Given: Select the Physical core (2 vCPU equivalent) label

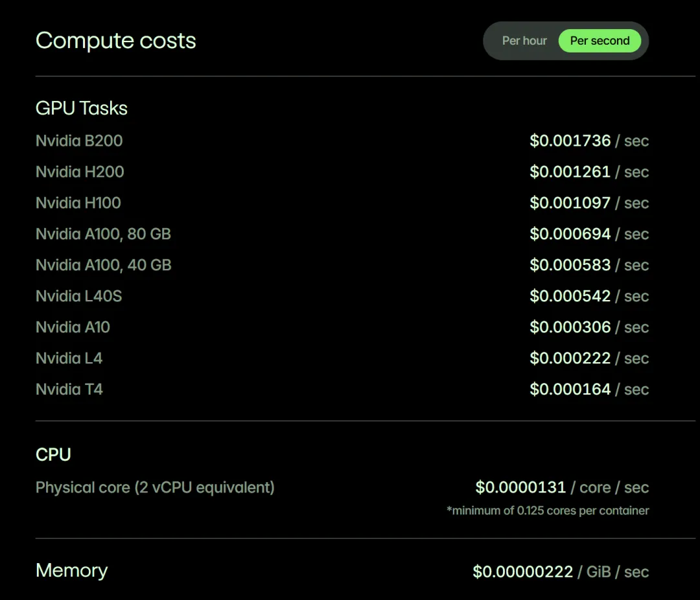Looking at the screenshot, I should (x=155, y=487).
